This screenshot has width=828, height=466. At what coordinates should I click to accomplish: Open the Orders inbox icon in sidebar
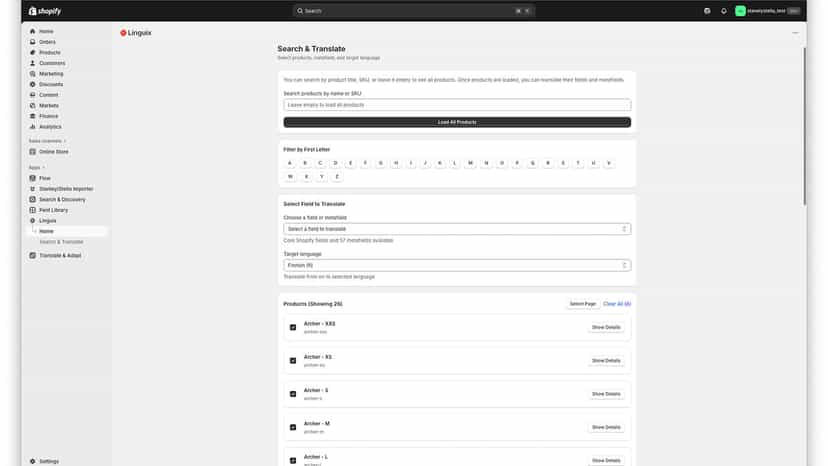(33, 42)
